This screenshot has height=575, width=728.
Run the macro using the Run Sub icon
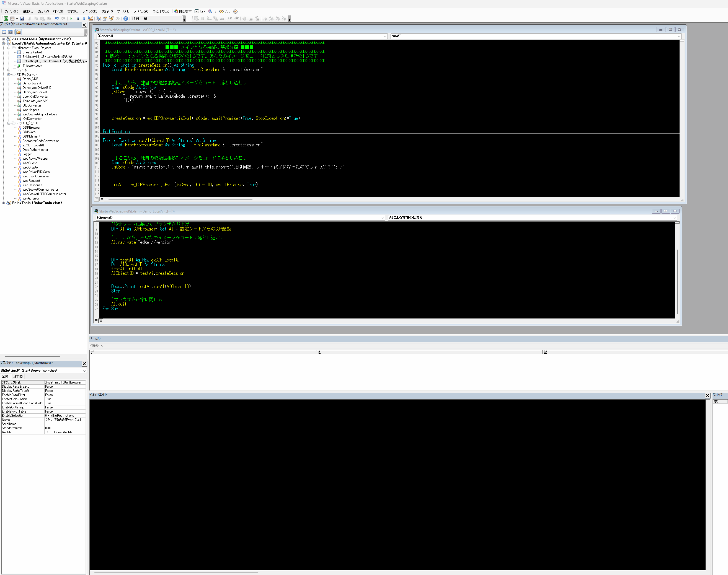tap(71, 19)
